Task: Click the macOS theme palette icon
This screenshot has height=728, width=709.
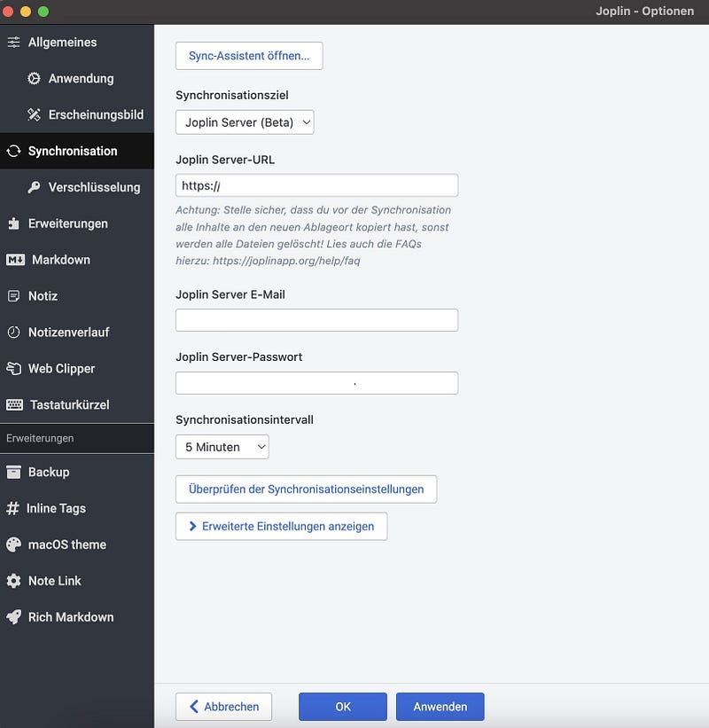Action: [x=13, y=544]
